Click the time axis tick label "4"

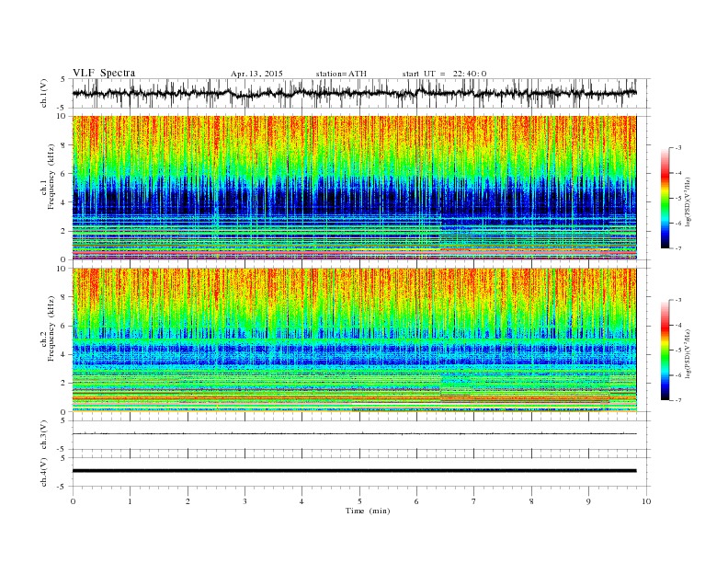point(301,501)
